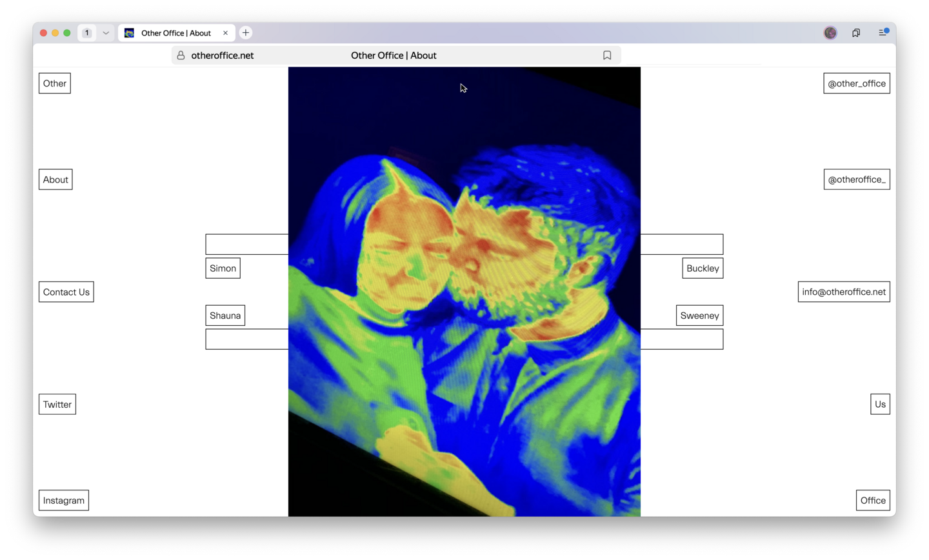The image size is (929, 560).
Task: Close the Other Office | About tab
Action: click(x=225, y=33)
